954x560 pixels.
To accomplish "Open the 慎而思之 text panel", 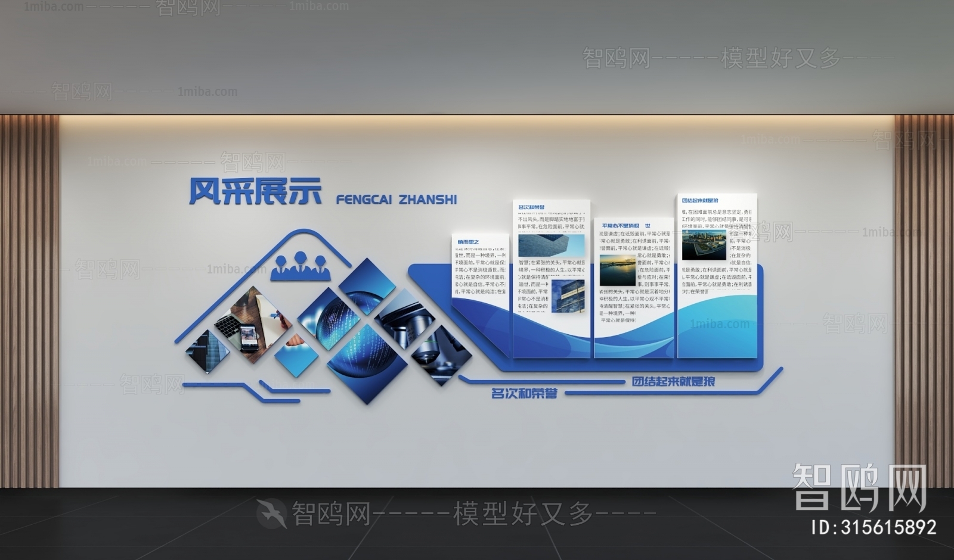I will click(x=481, y=268).
